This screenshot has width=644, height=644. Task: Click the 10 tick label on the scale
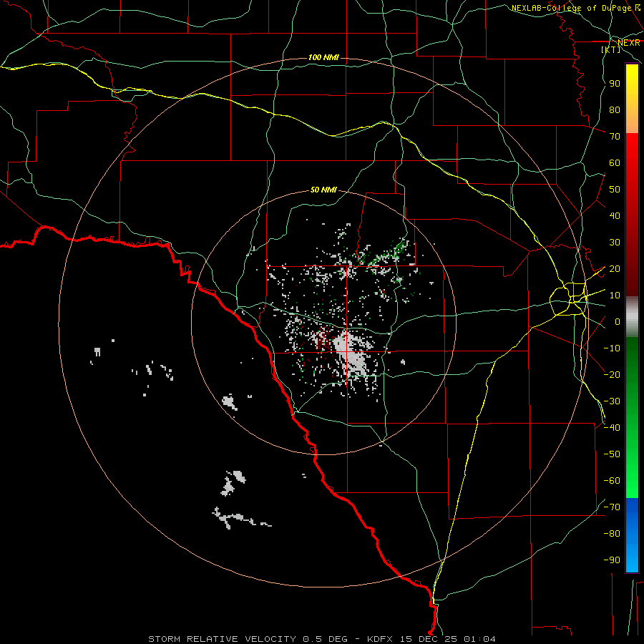615,296
